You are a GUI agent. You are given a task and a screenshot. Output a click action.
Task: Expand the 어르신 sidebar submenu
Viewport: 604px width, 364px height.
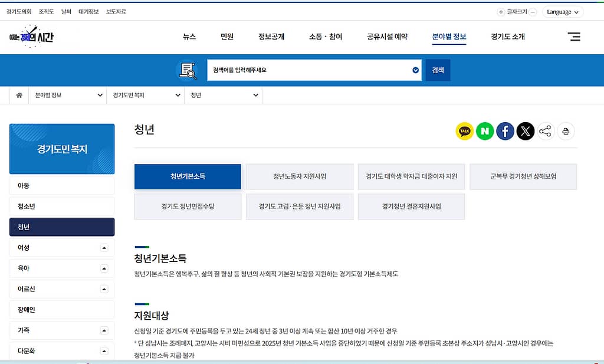click(104, 289)
